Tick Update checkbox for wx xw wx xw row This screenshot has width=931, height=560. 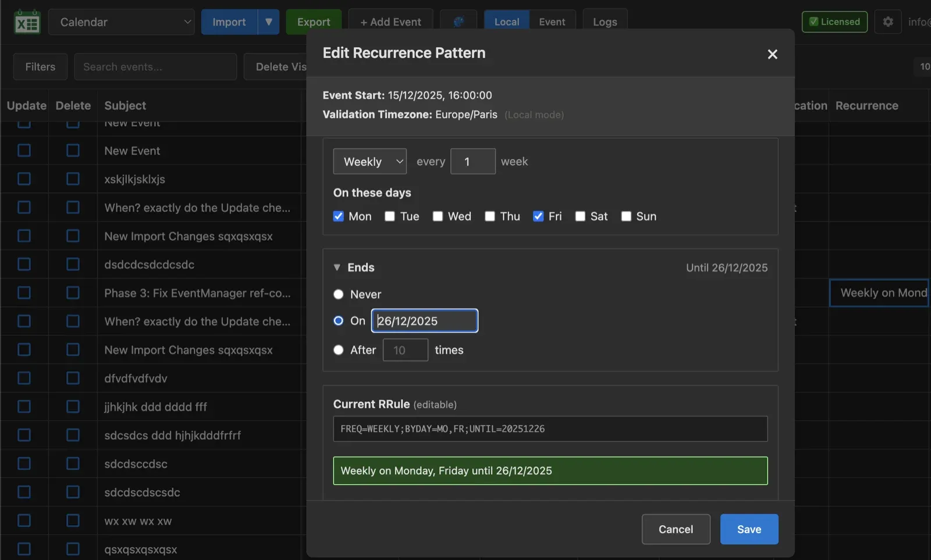(24, 521)
